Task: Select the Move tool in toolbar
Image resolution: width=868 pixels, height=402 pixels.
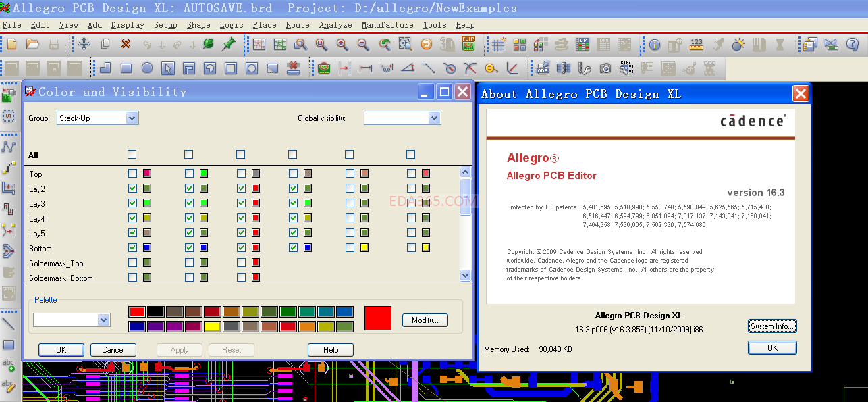Action: click(x=84, y=45)
